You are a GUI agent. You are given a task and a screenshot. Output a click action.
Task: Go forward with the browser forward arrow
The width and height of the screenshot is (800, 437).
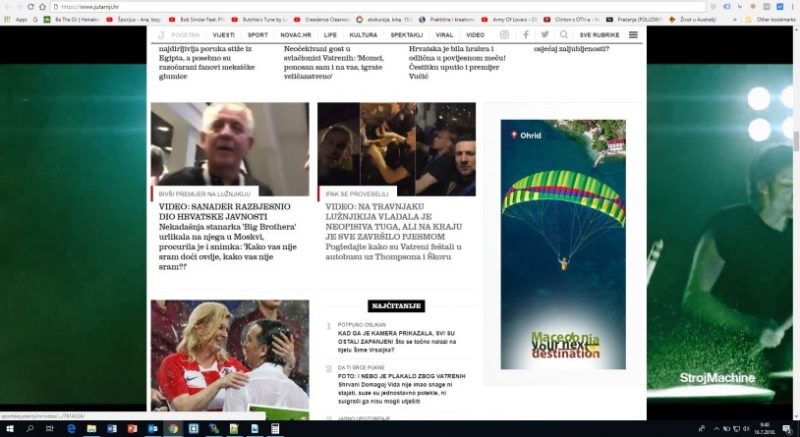click(x=19, y=7)
